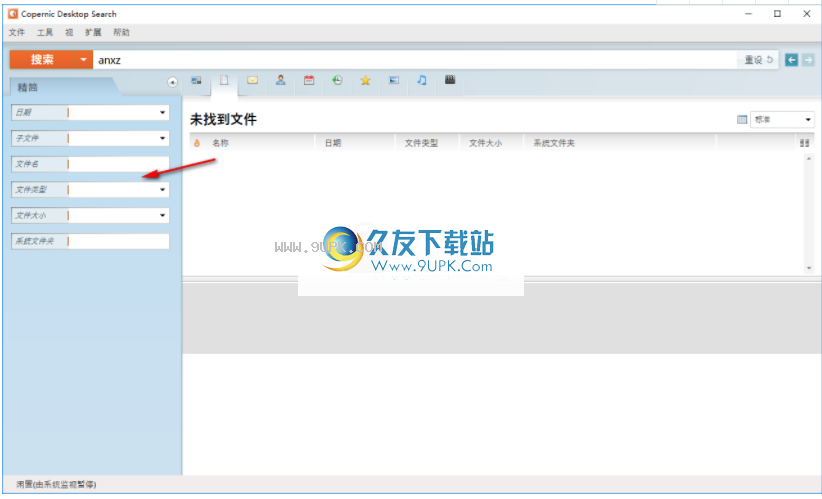This screenshot has width=822, height=499.
Task: Sort by the 文件大小 column header
Action: (x=485, y=143)
